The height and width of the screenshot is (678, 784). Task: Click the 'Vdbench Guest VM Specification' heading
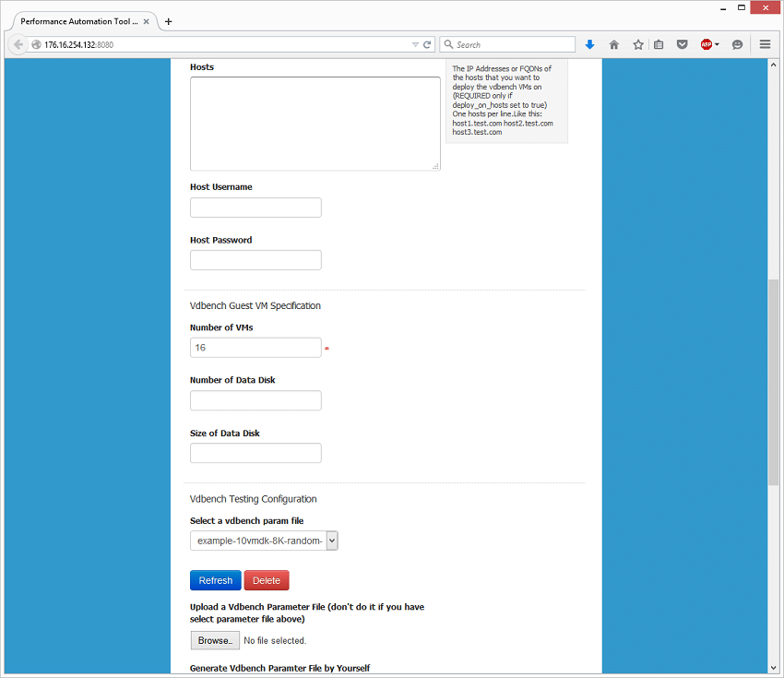[255, 305]
